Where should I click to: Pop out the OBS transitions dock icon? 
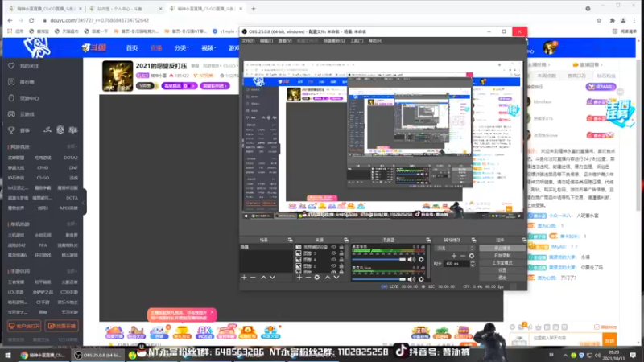473,240
